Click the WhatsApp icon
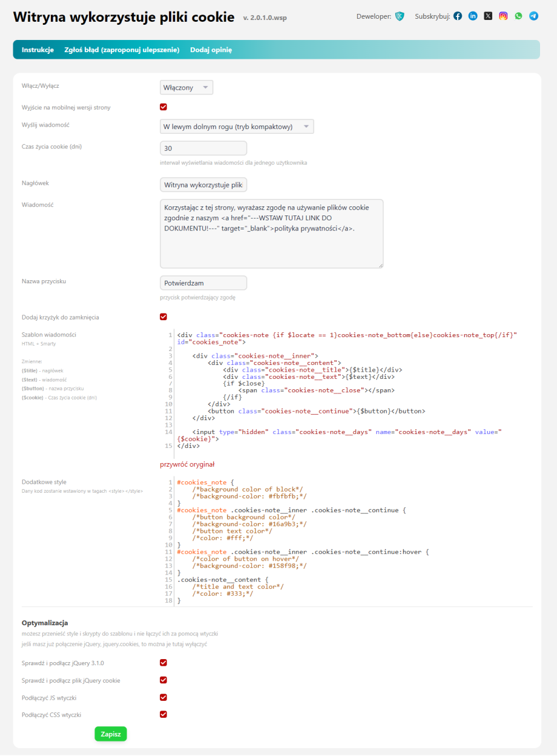Screen dimensions: 557x756 pos(518,16)
